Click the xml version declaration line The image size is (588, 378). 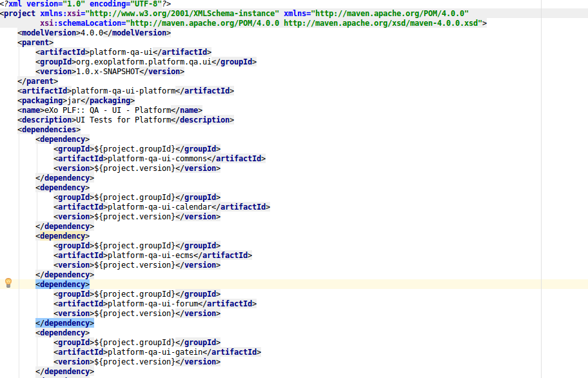click(x=86, y=4)
